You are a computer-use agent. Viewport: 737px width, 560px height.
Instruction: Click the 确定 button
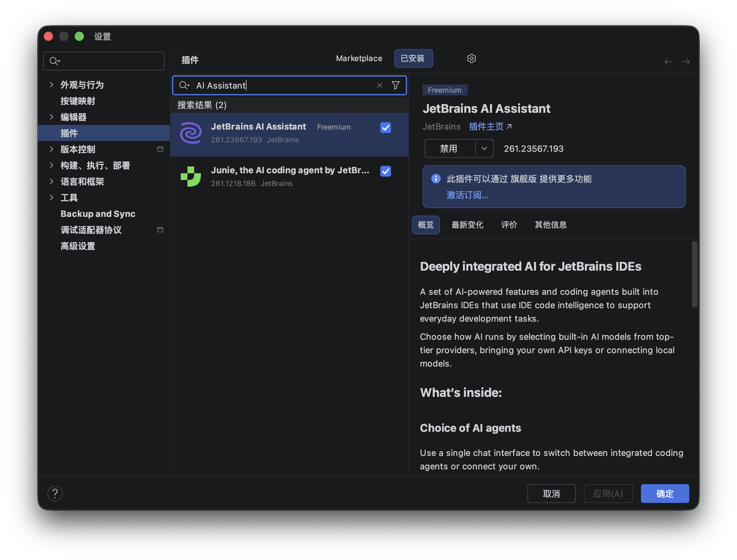(665, 494)
